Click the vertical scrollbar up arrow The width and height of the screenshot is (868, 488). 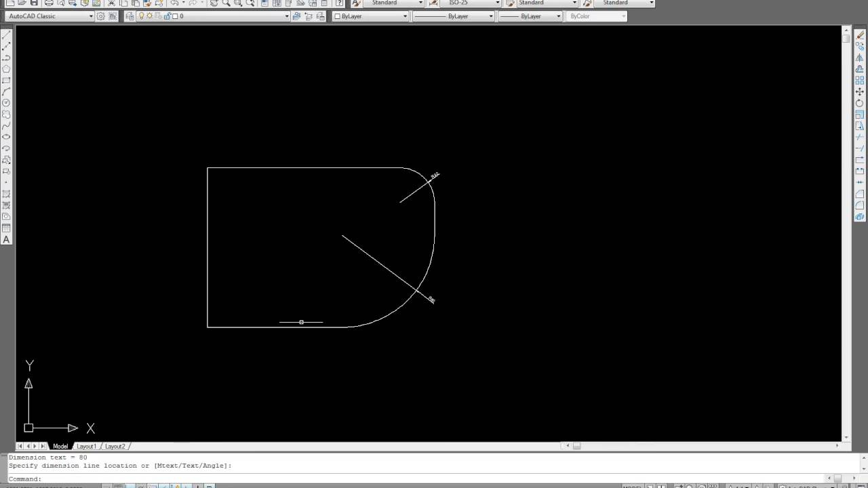click(x=846, y=30)
